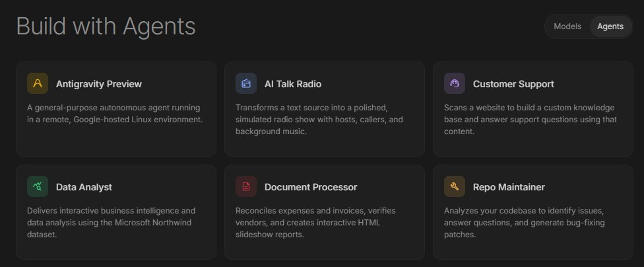The height and width of the screenshot is (267, 644).
Task: Switch to the Models tab
Action: (x=567, y=26)
